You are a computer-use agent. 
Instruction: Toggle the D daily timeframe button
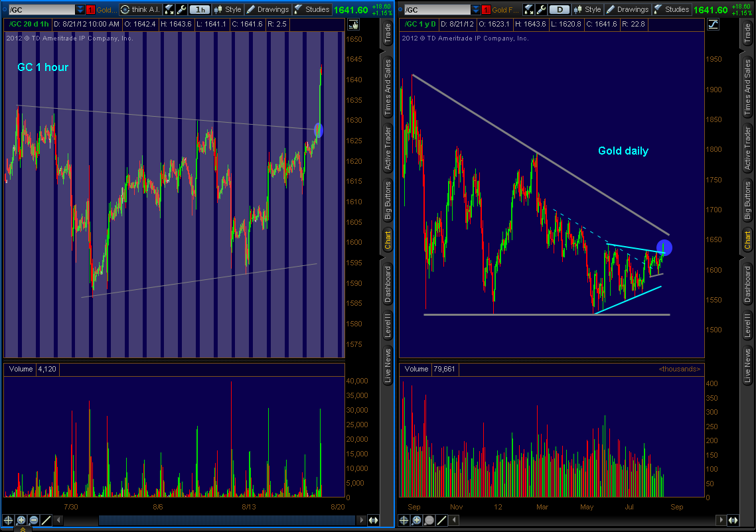pyautogui.click(x=562, y=9)
